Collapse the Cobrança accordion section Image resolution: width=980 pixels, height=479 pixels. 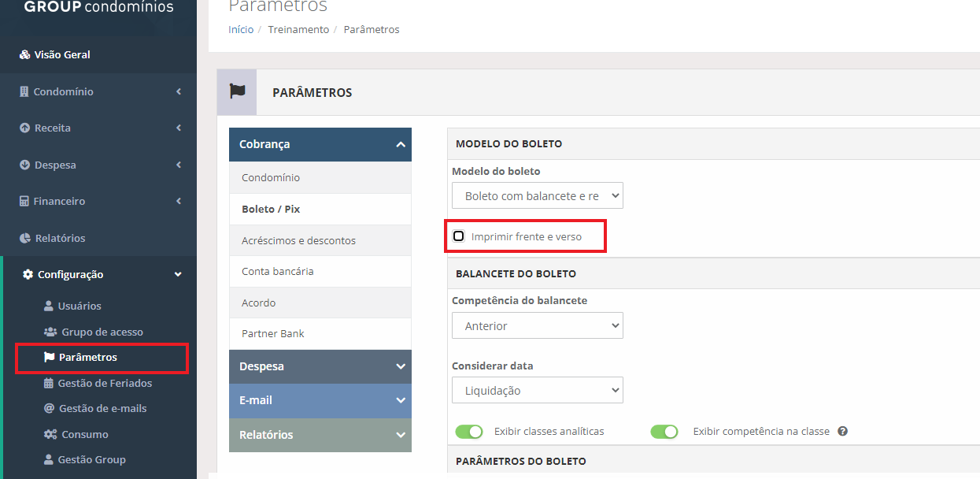(320, 144)
